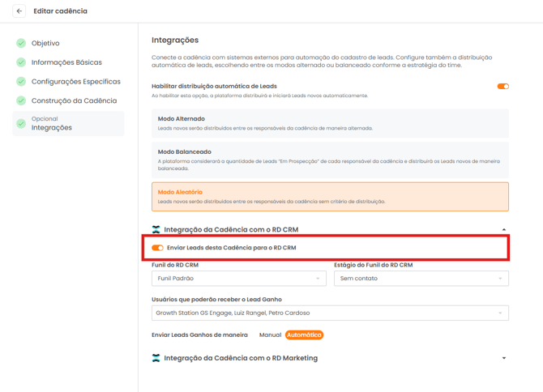Go to the Objetivo step
The width and height of the screenshot is (543, 392).
point(45,43)
